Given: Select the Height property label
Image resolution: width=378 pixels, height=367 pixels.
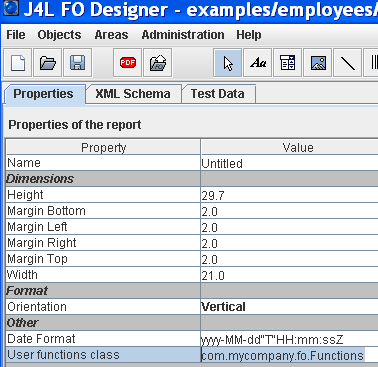Looking at the screenshot, I should click(103, 195).
